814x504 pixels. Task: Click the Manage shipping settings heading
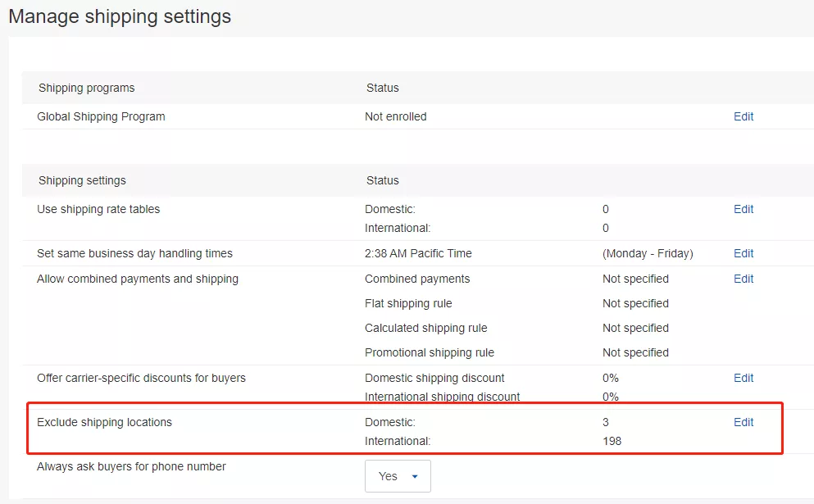click(120, 16)
